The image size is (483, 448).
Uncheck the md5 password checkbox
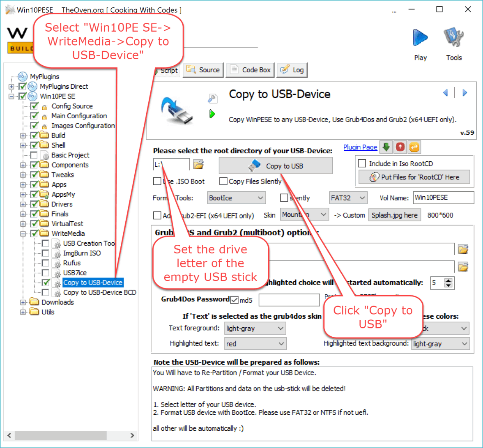(x=235, y=300)
